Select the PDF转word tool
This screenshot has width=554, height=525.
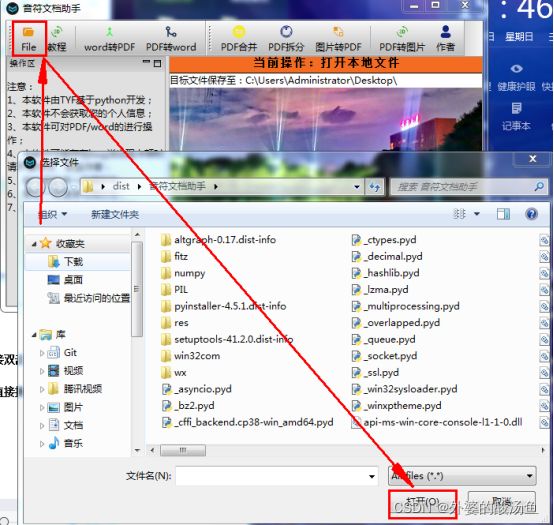point(171,39)
